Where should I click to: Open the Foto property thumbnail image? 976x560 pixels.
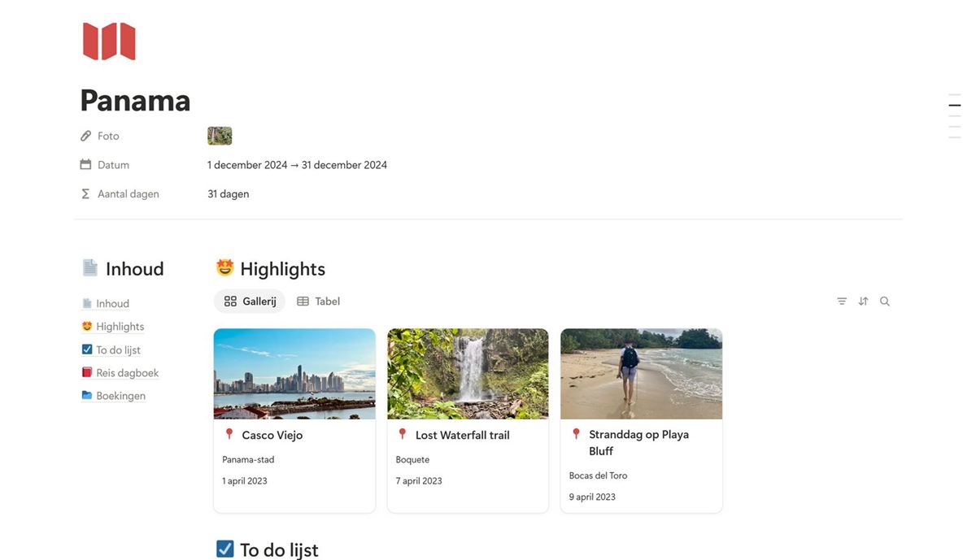click(x=220, y=136)
